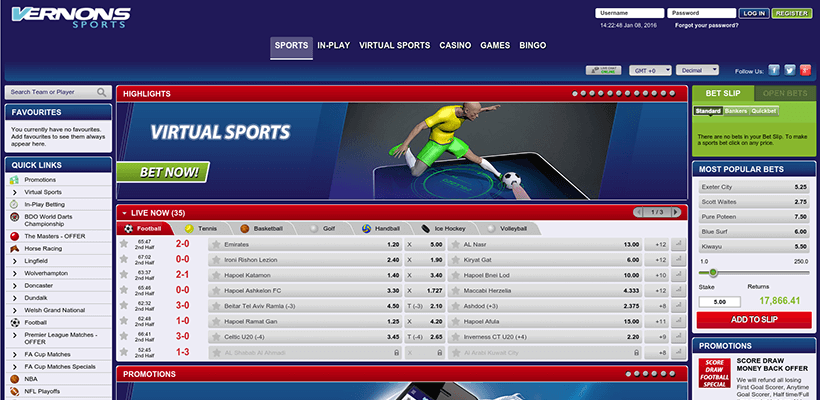This screenshot has width=820, height=400.
Task: Click the Username input field
Action: coord(629,13)
